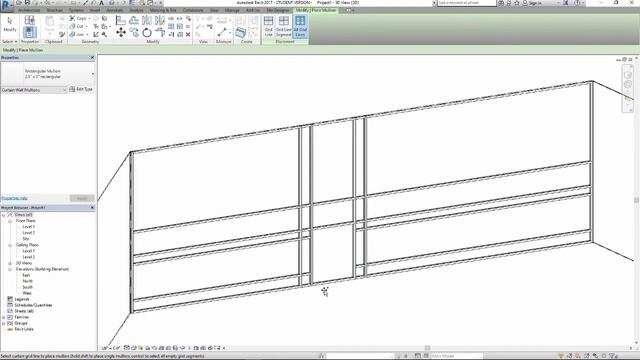Close the Properties palette

click(x=92, y=58)
